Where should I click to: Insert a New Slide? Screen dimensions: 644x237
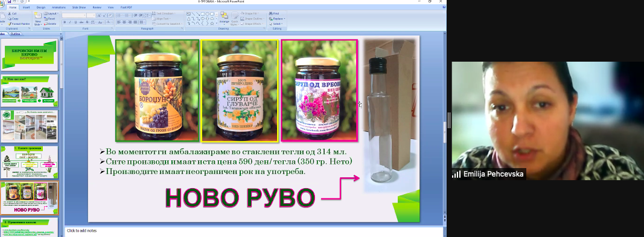coord(38,19)
